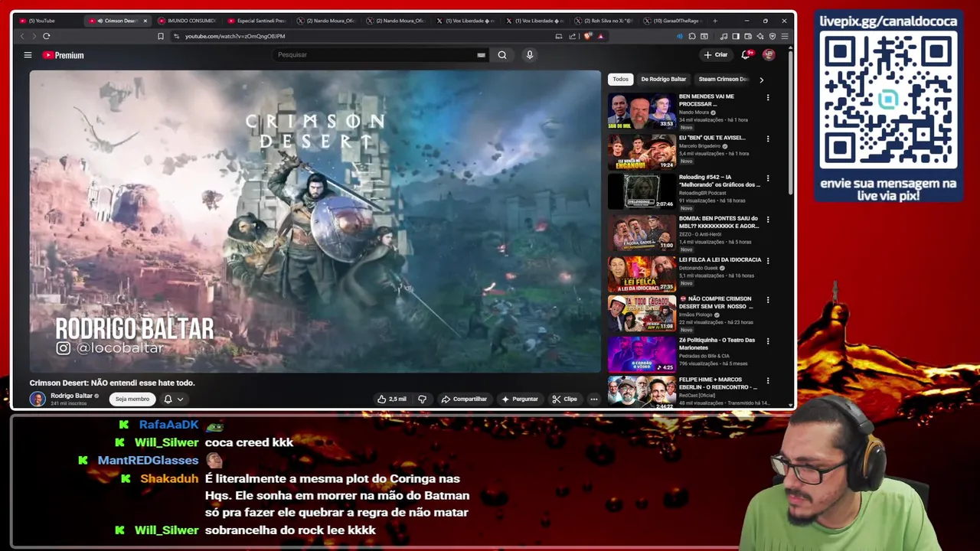Like the video (2,5 mil)
The width and height of the screenshot is (980, 551).
(391, 399)
